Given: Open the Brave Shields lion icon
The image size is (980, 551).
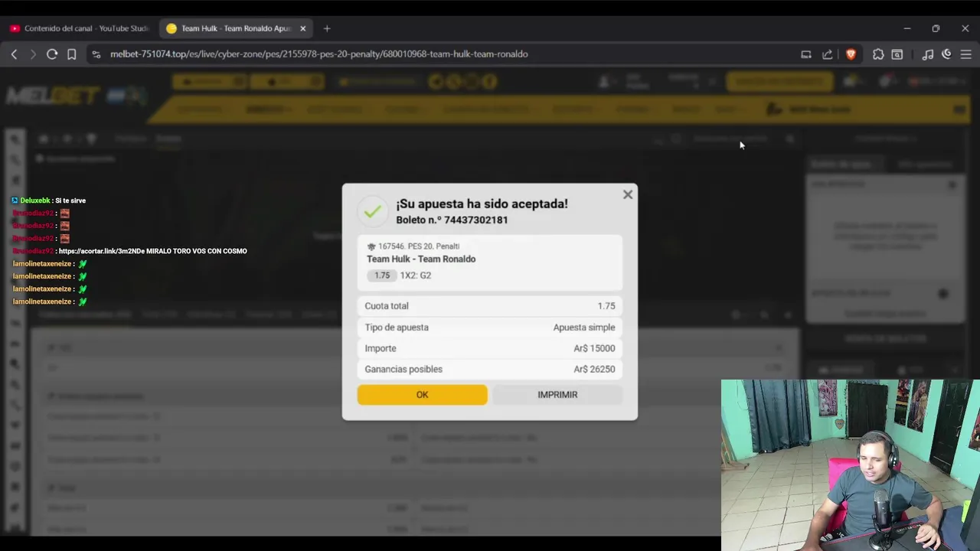Looking at the screenshot, I should [x=851, y=54].
